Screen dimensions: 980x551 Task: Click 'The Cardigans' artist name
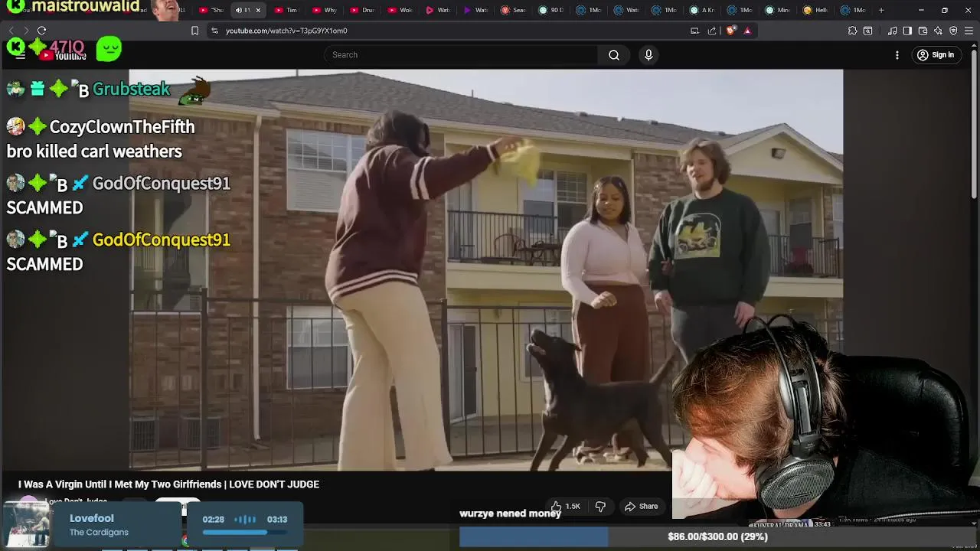(99, 533)
